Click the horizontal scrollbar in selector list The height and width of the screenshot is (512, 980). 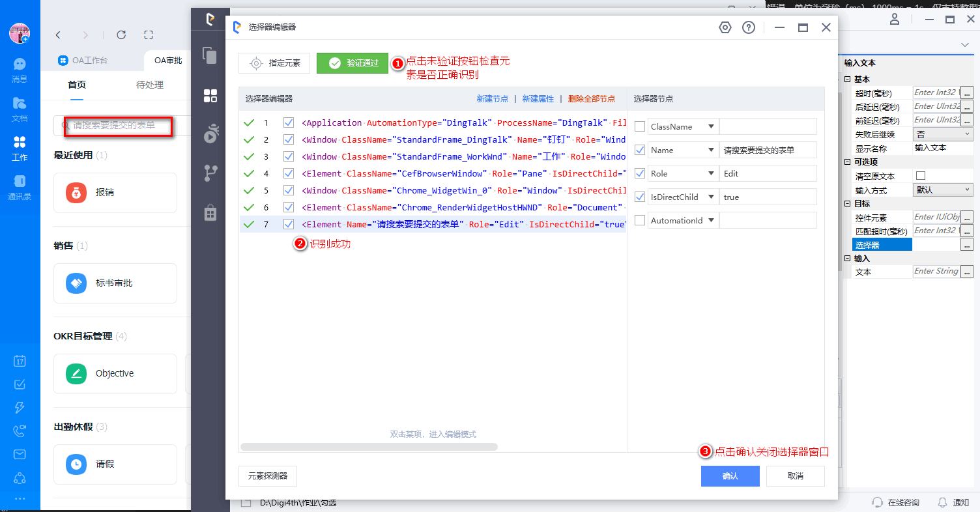369,447
